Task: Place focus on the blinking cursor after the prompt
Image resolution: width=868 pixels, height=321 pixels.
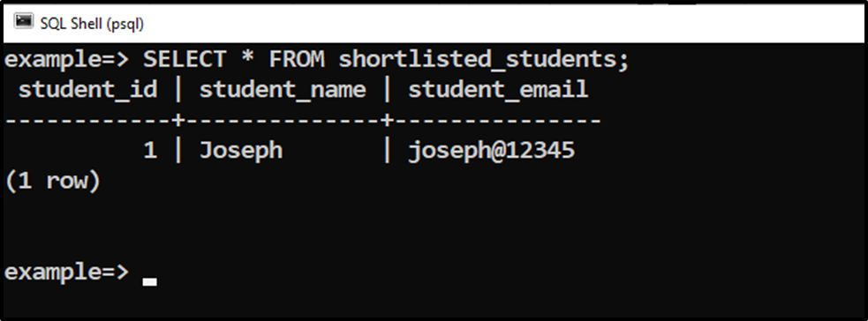Action: tap(149, 282)
